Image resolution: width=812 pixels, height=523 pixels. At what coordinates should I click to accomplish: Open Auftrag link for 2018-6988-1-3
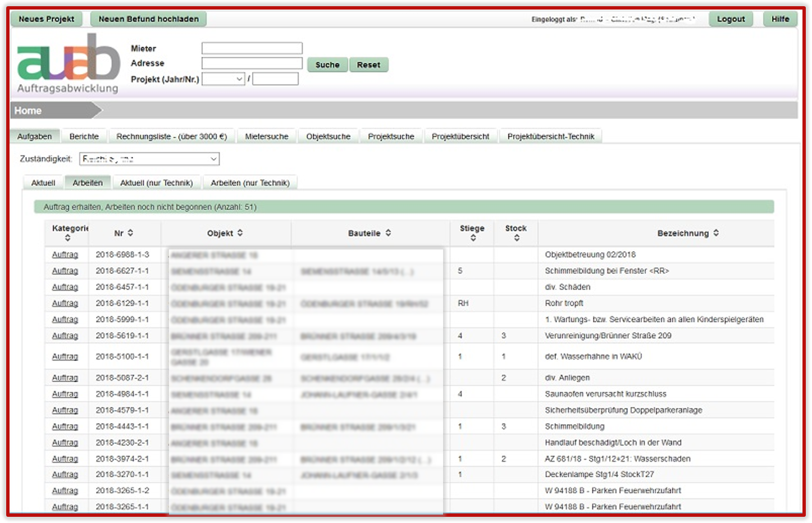coord(65,255)
